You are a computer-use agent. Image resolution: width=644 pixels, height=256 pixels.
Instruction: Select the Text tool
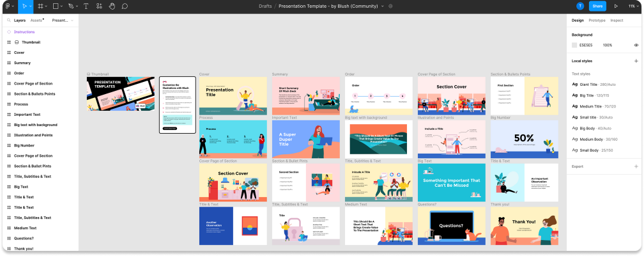[86, 6]
